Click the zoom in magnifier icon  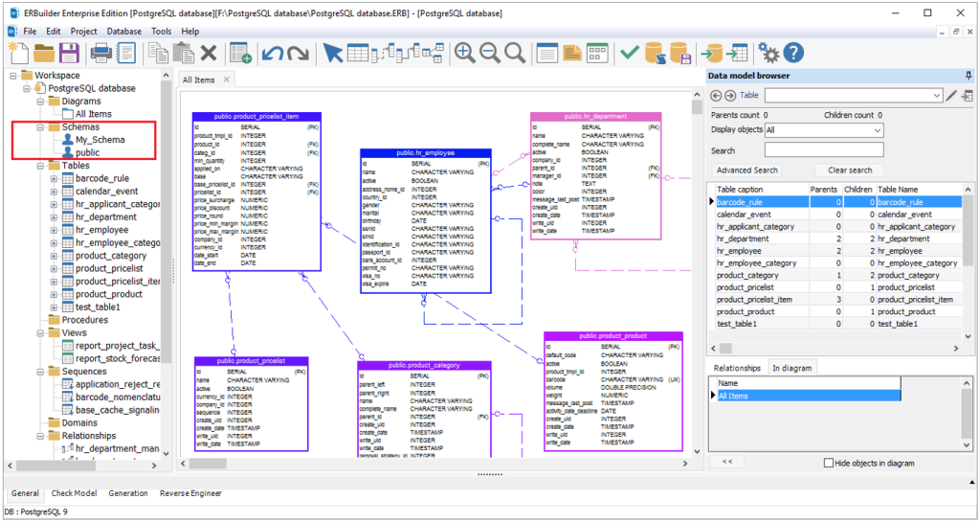point(465,53)
